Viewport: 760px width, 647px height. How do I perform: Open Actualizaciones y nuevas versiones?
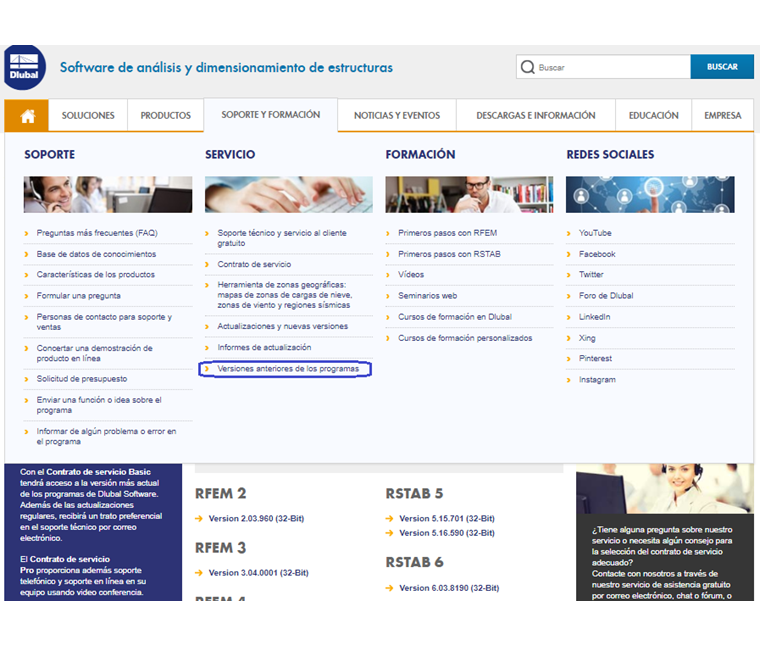point(283,326)
